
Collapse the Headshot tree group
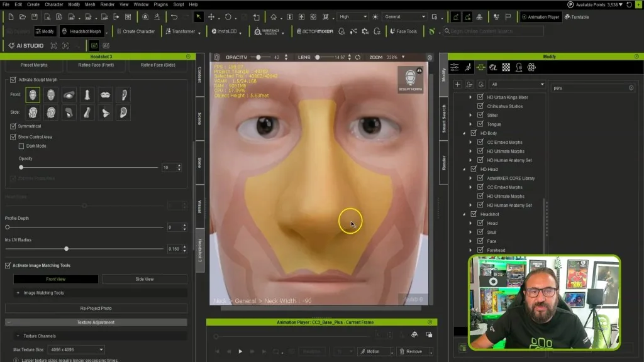(x=464, y=214)
